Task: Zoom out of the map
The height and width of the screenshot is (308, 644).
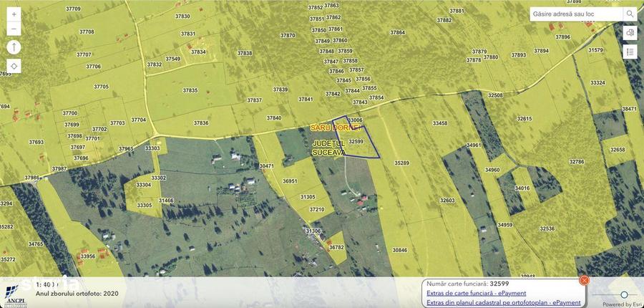Action: tap(14, 29)
